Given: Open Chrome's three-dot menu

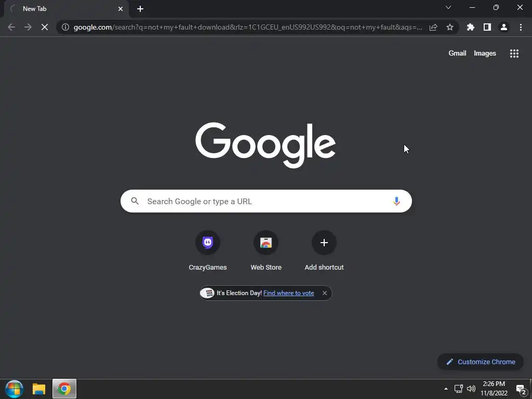Looking at the screenshot, I should click(x=521, y=27).
